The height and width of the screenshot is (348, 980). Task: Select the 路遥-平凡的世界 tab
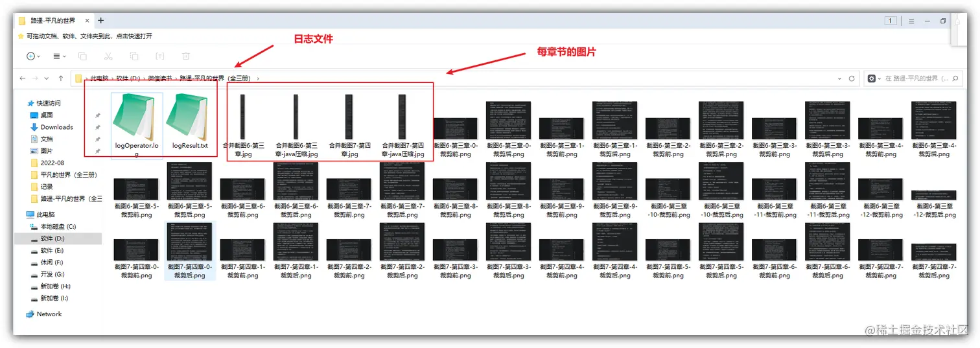(x=54, y=21)
